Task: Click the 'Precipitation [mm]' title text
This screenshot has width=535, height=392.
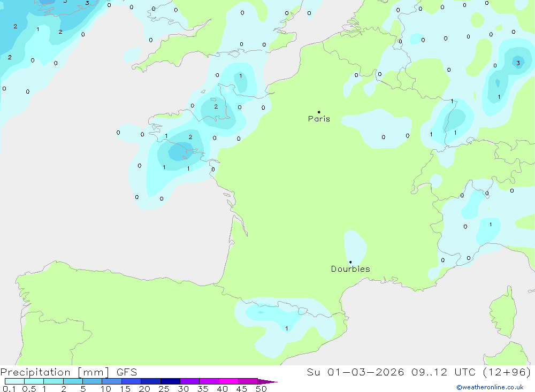Action: pos(55,372)
